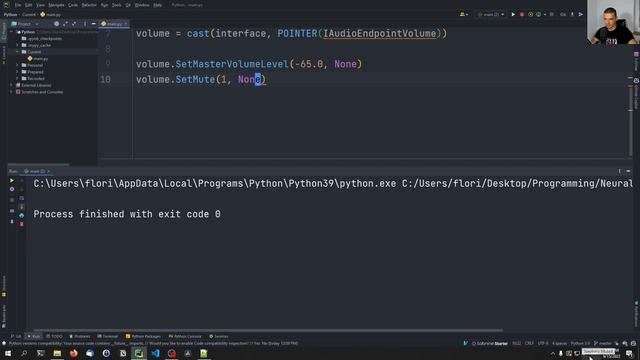Open the Services tab

pos(219,336)
